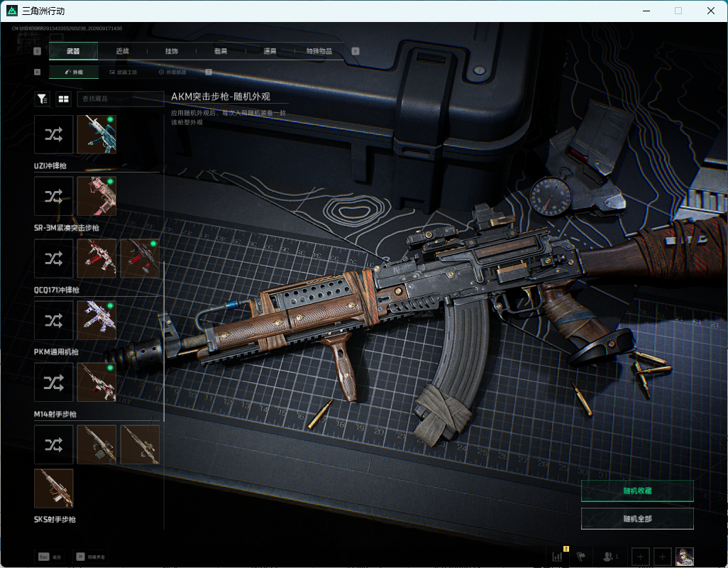Select the SKS skin thumbnail above SKS射手步枪 label

coord(53,488)
